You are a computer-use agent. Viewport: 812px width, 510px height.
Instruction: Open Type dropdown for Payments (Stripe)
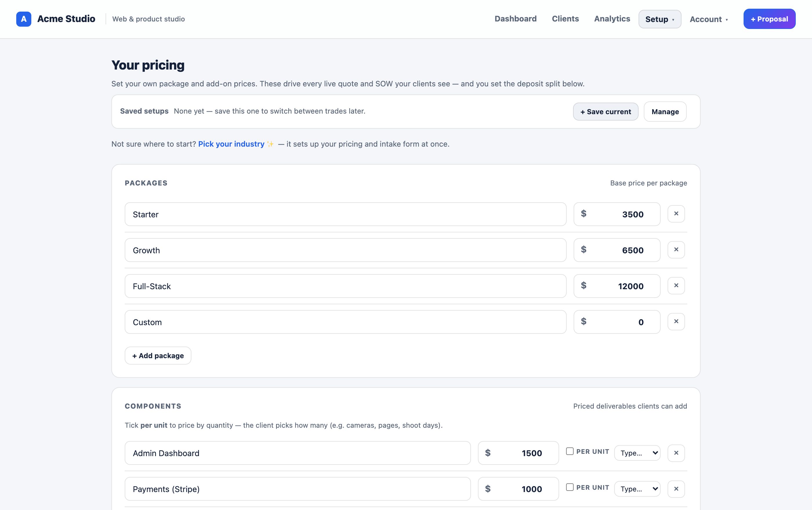637,489
